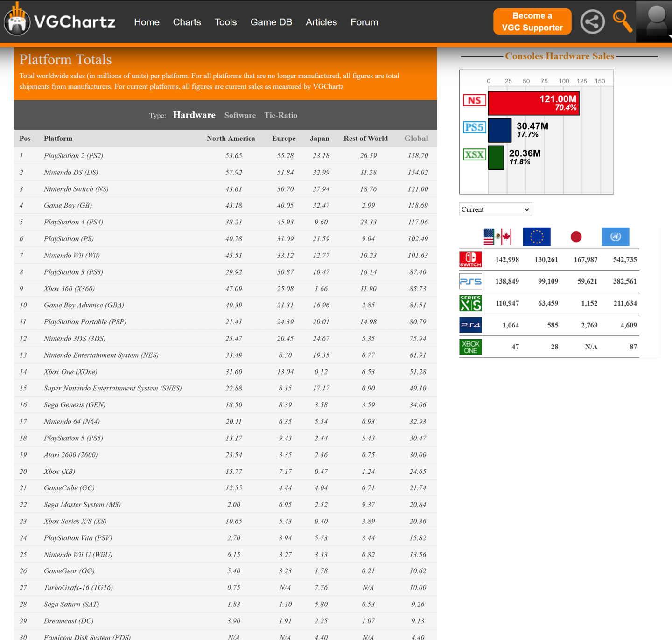Switch to the Tie-Ratio type tab
The width and height of the screenshot is (672, 640).
(x=280, y=115)
